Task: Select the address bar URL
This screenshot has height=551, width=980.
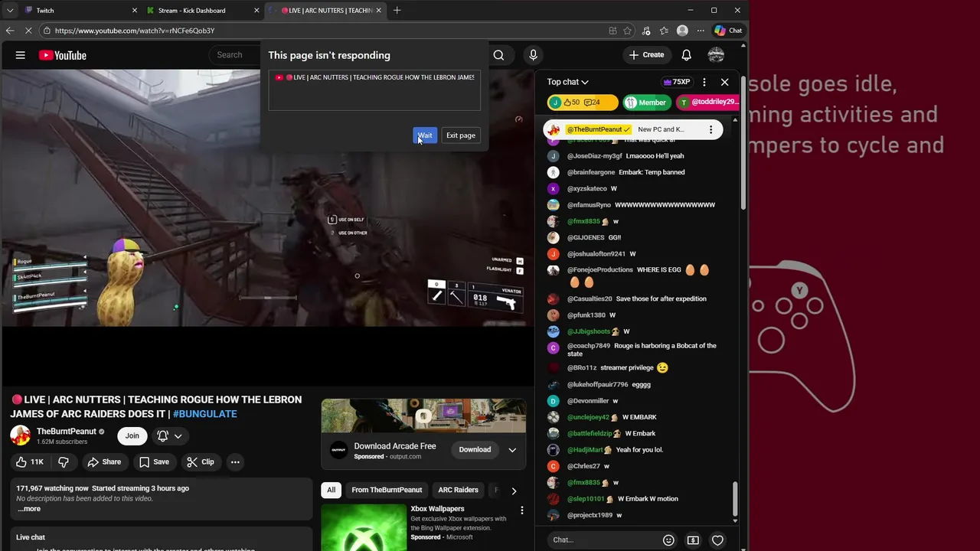Action: click(x=135, y=31)
